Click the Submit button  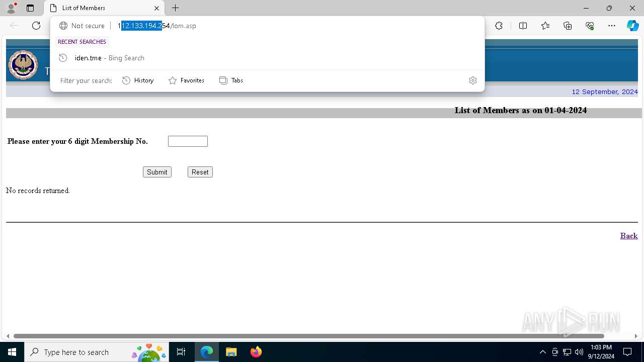point(157,172)
